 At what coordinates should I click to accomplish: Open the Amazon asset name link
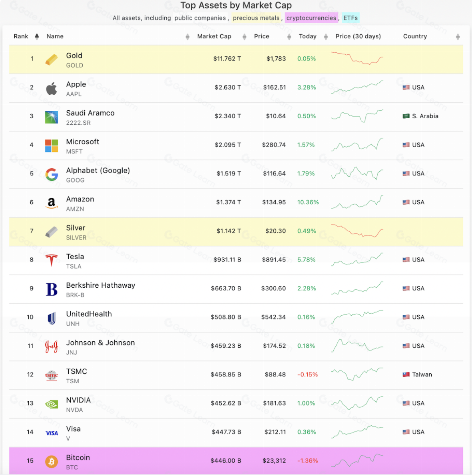pyautogui.click(x=80, y=199)
